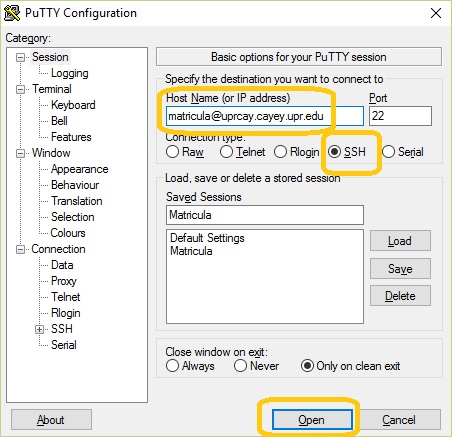Image resolution: width=452 pixels, height=437 pixels.
Task: Open the Connection category
Action: (58, 249)
